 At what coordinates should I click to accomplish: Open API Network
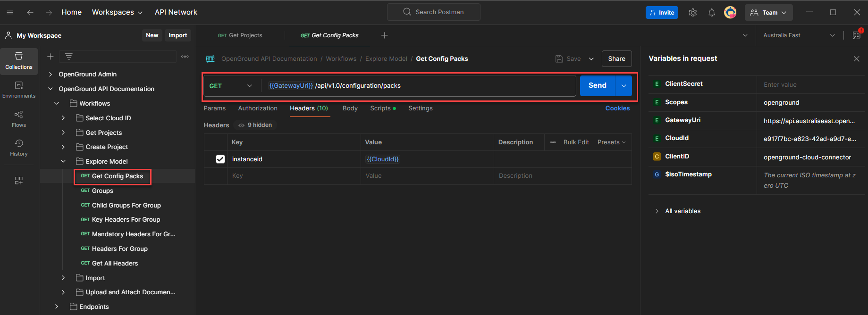[176, 12]
